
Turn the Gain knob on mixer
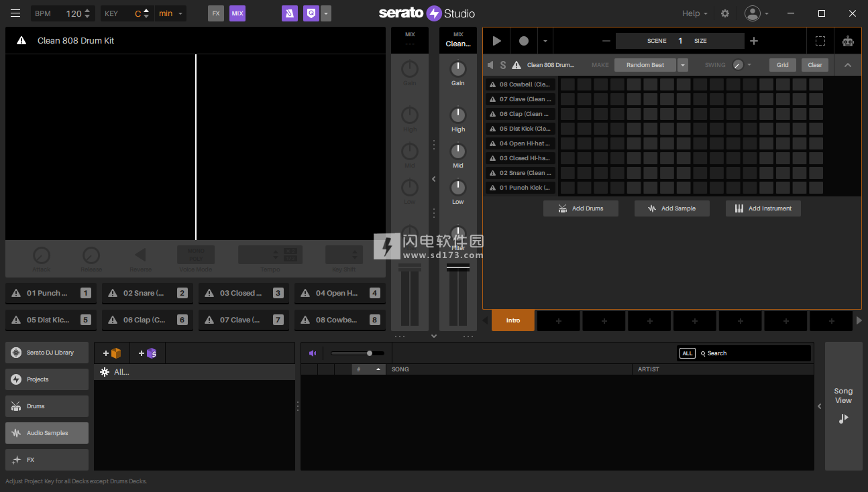[x=458, y=69]
